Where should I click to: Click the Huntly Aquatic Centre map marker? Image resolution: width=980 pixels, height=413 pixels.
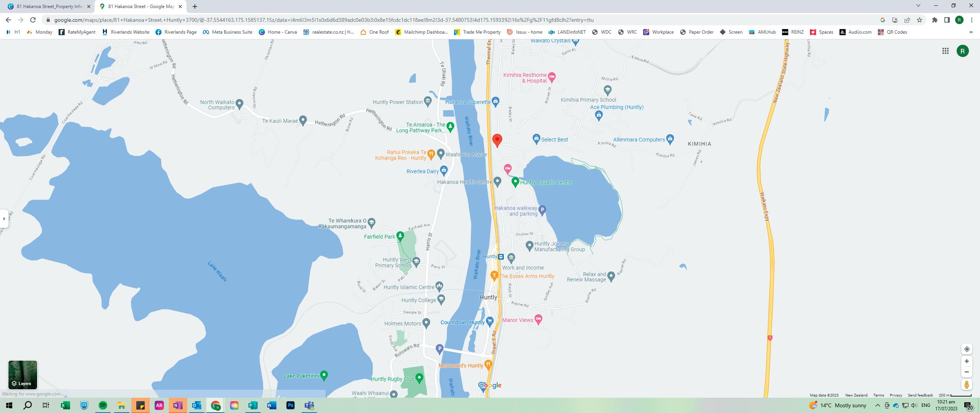515,182
